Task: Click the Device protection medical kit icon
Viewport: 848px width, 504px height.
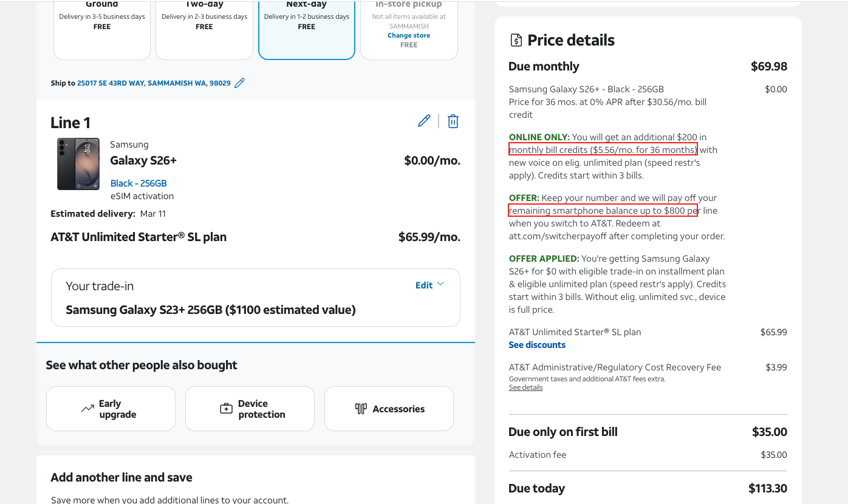Action: tap(226, 409)
